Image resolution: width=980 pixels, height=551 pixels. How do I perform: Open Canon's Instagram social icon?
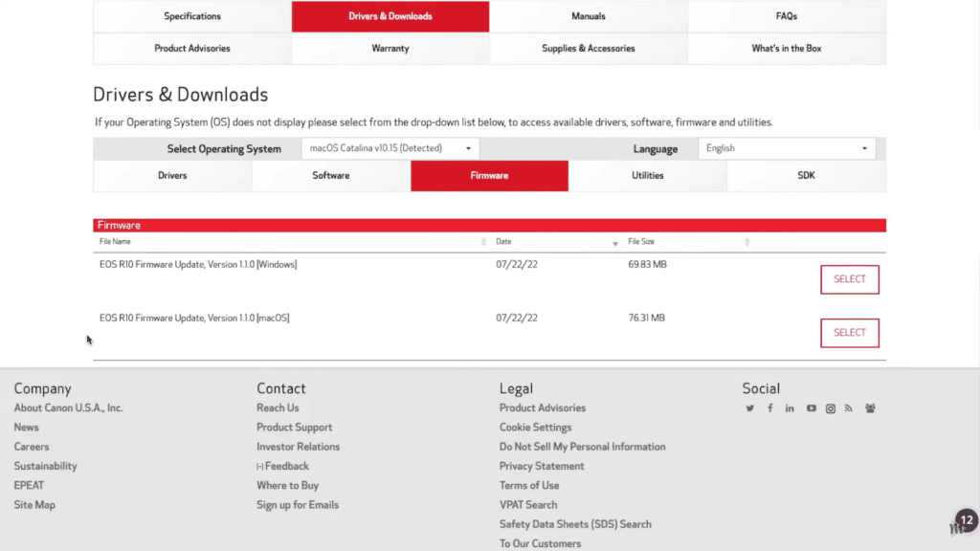[830, 408]
